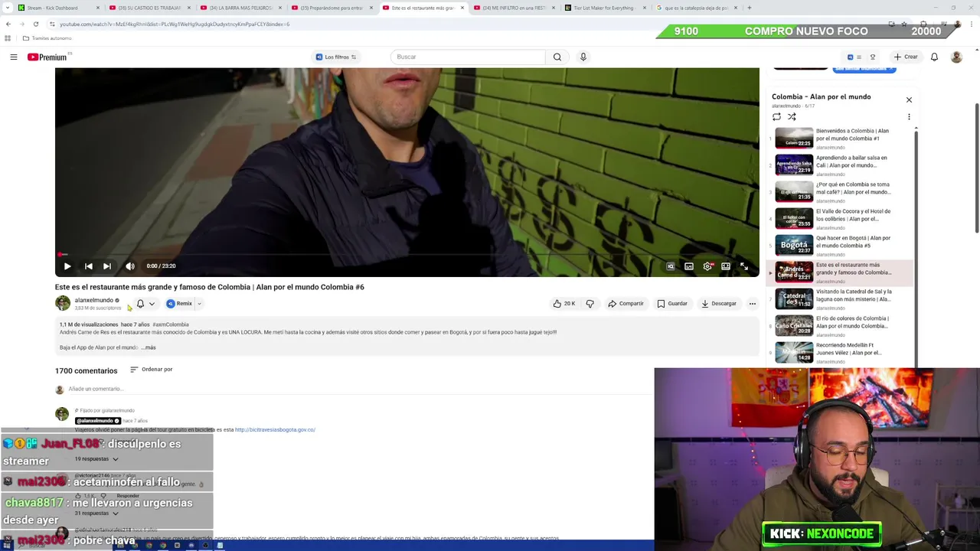Open the player settings gear
980x551 pixels.
[707, 266]
